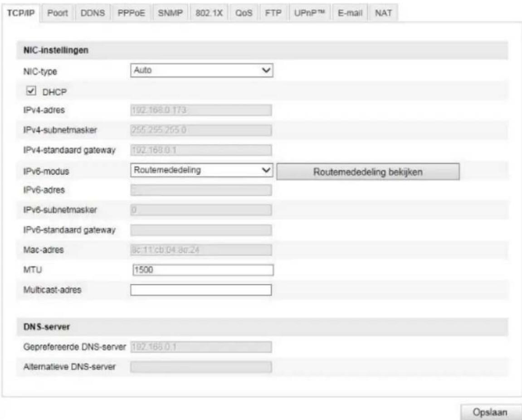Open the 802.1X tab
The image size is (522, 420).
[x=209, y=13]
